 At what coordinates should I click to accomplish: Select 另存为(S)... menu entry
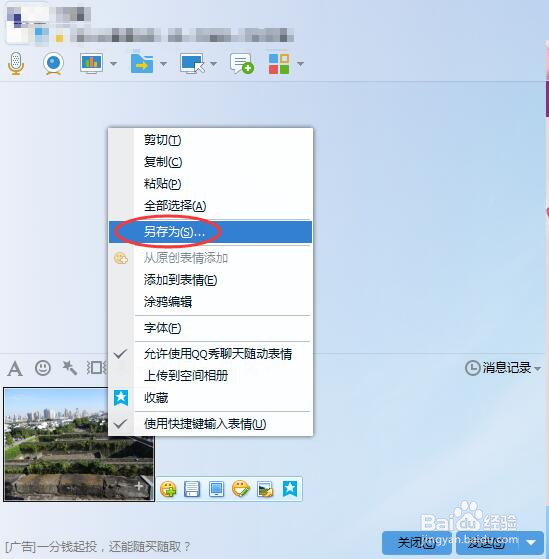click(x=211, y=232)
